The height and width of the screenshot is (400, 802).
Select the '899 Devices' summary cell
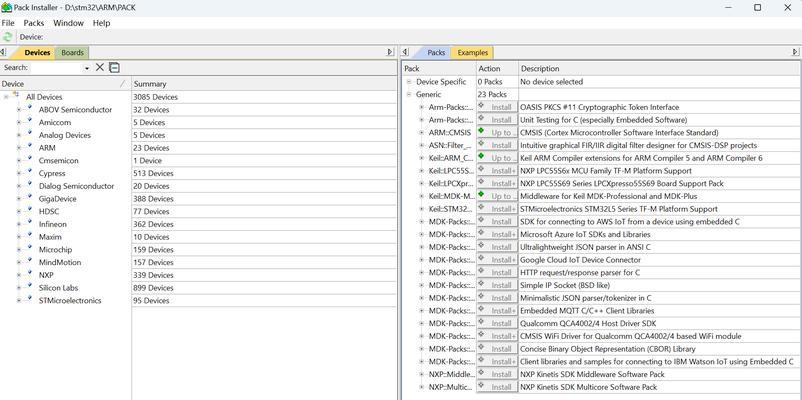[x=264, y=288]
